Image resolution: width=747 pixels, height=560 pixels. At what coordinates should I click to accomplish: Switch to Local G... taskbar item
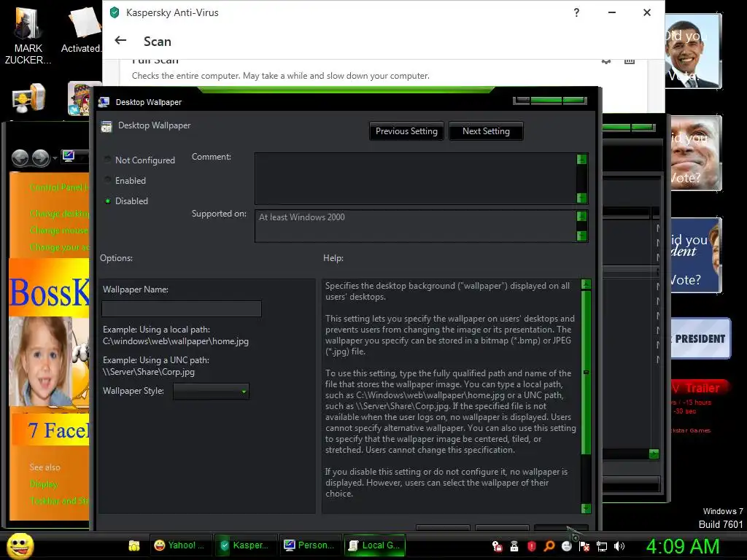374,545
